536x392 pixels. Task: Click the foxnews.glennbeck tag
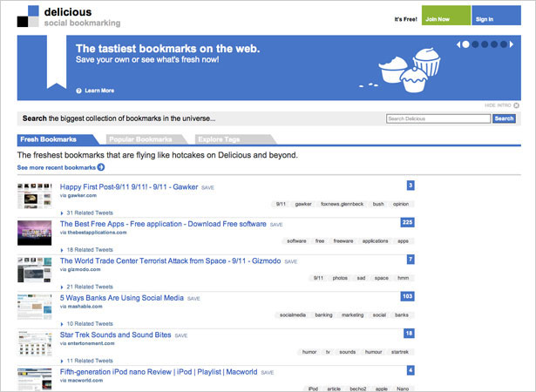(x=342, y=204)
